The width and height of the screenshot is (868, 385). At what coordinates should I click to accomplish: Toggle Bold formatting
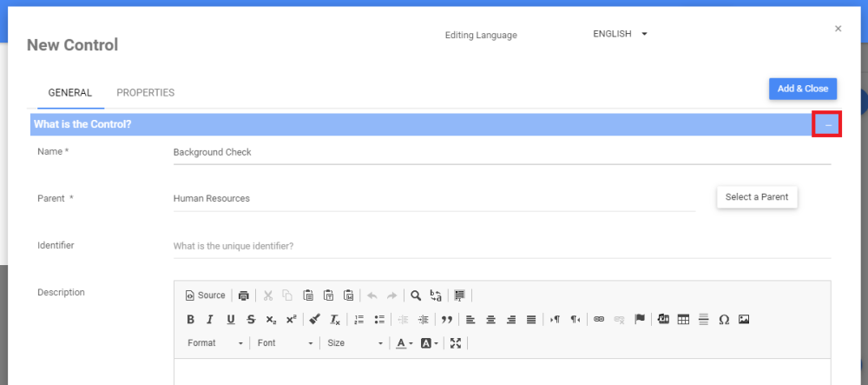tap(190, 319)
